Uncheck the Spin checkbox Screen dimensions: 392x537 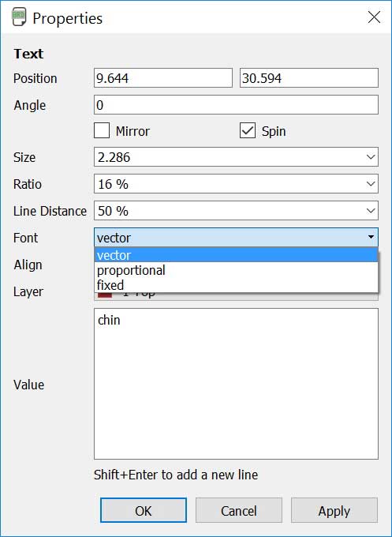tap(248, 131)
